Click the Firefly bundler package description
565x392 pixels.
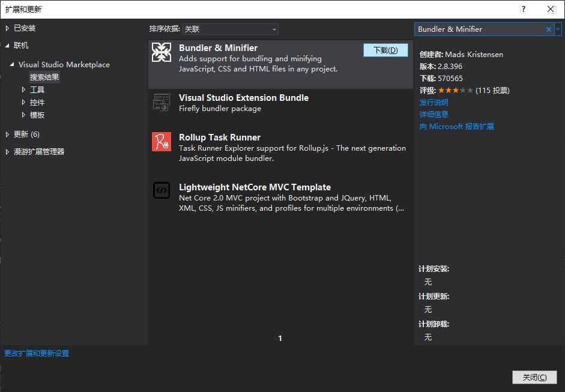(220, 109)
